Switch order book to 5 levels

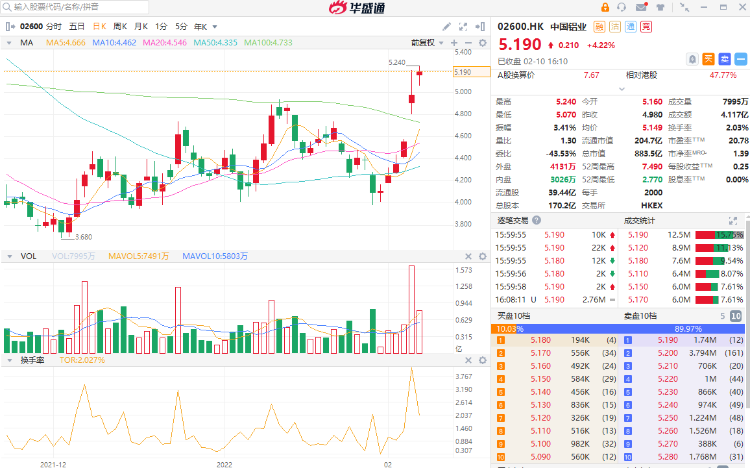pyautogui.click(x=723, y=316)
